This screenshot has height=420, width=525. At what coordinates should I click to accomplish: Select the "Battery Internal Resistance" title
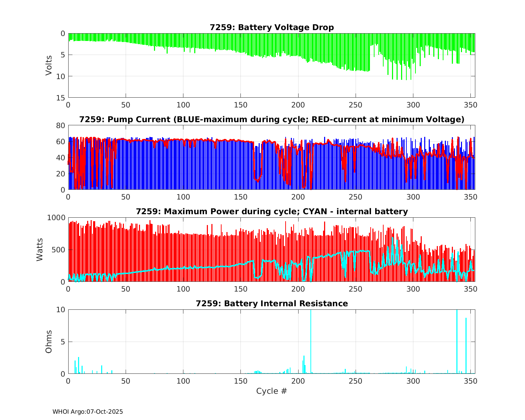pos(272,303)
